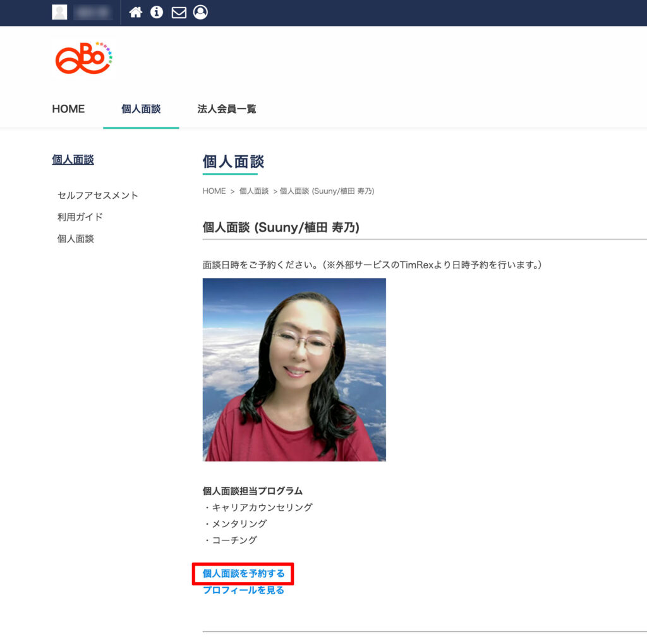Go to HOME in main navigation
This screenshot has height=644, width=647.
click(68, 109)
